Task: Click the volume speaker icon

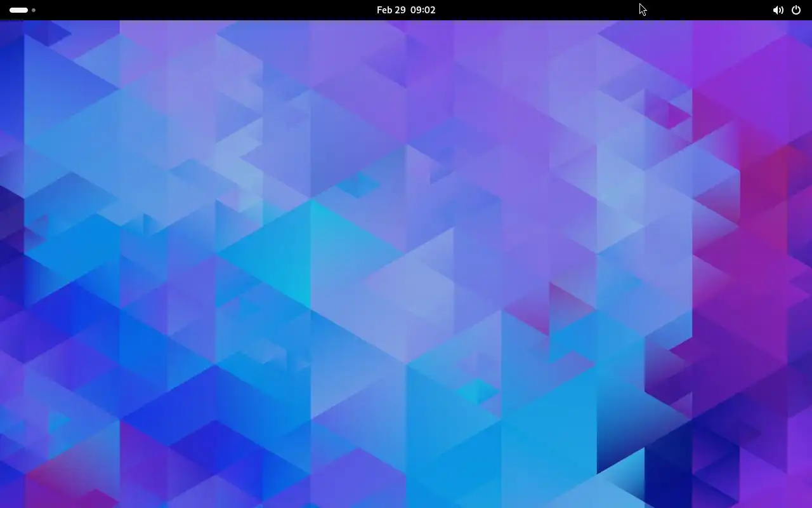Action: point(778,10)
